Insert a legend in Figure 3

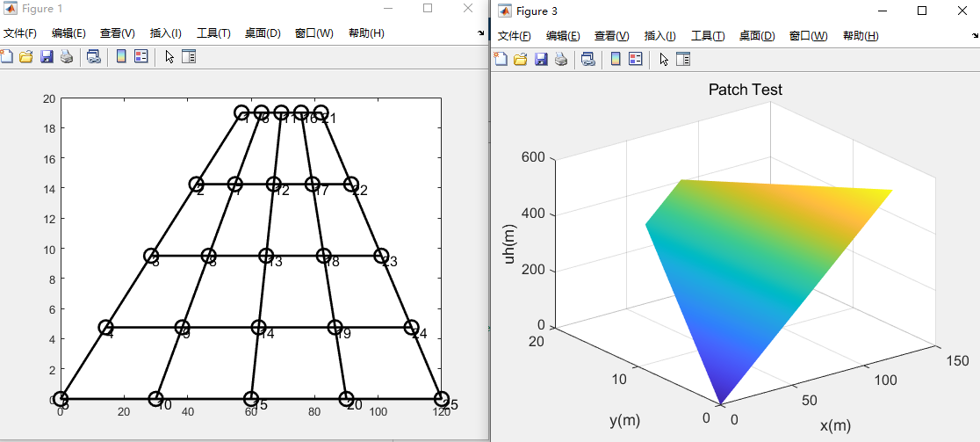(636, 60)
